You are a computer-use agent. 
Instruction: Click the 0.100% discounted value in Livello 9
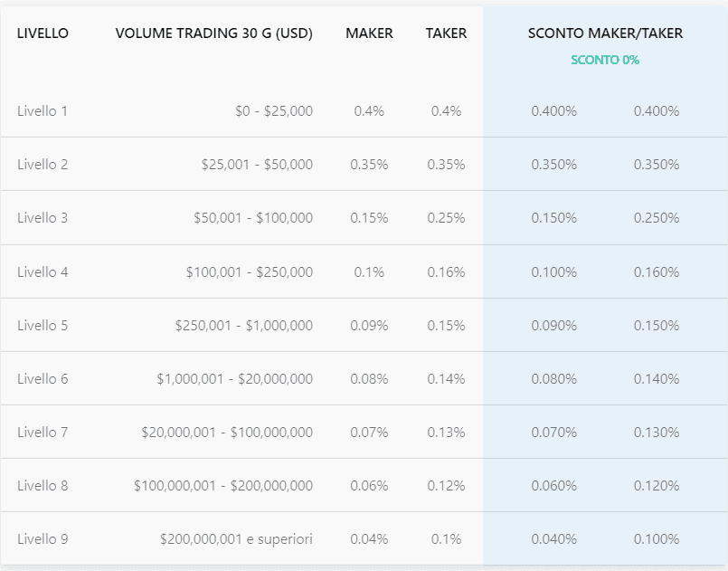(657, 539)
